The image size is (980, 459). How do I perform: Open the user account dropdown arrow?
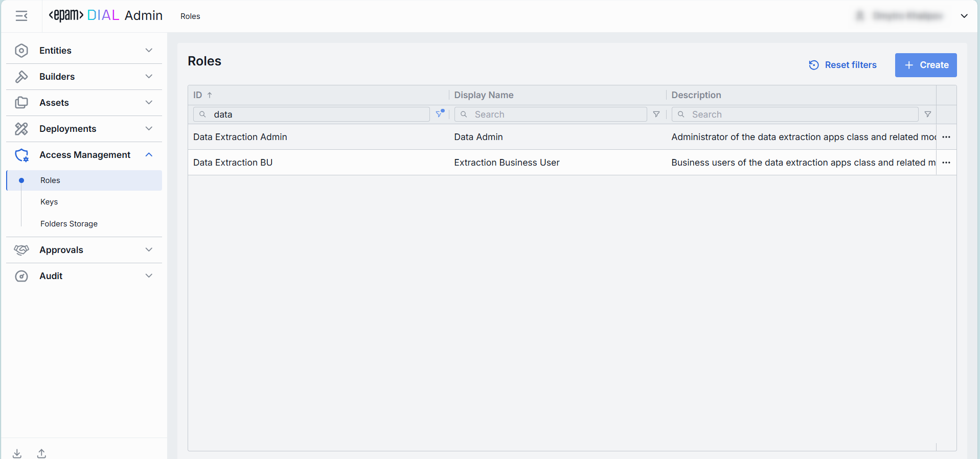pos(964,16)
